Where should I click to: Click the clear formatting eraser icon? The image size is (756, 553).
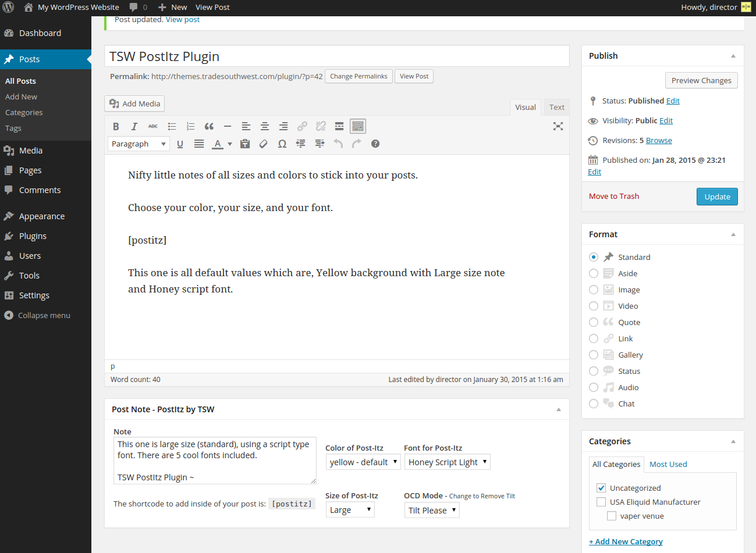pos(264,144)
